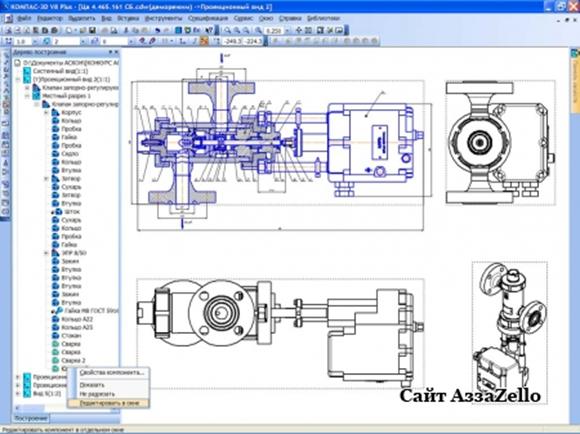Collapse the Проекционный вид 2 tree node
The height and width of the screenshot is (434, 580).
(x=18, y=80)
